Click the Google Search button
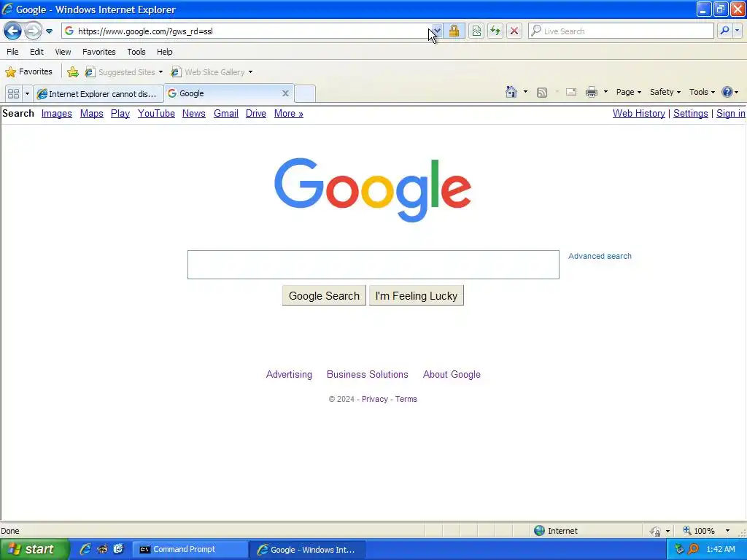 pyautogui.click(x=324, y=296)
